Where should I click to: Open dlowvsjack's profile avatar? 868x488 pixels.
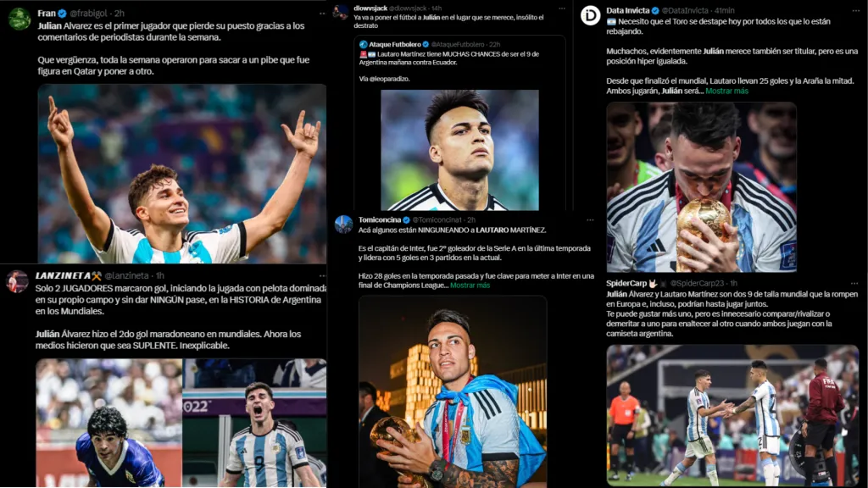(x=340, y=12)
